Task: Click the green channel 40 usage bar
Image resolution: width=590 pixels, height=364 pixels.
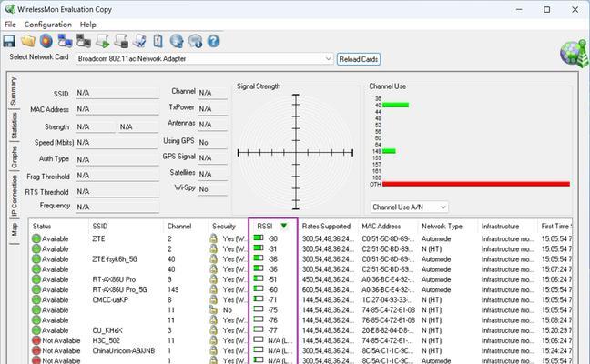Action: tap(395, 105)
